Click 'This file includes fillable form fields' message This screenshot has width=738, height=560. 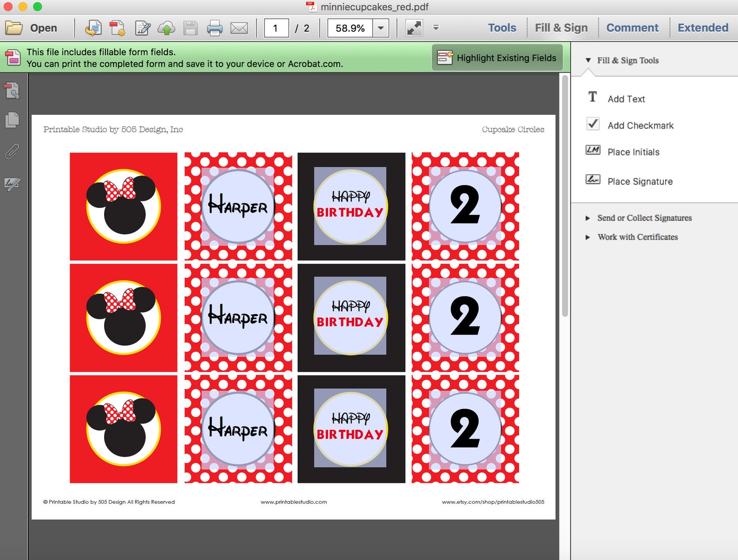point(101,52)
